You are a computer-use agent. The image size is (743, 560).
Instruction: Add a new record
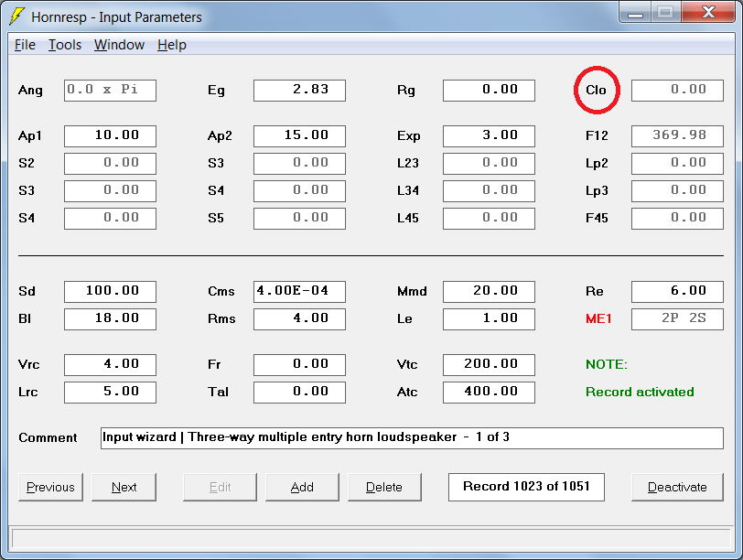302,487
